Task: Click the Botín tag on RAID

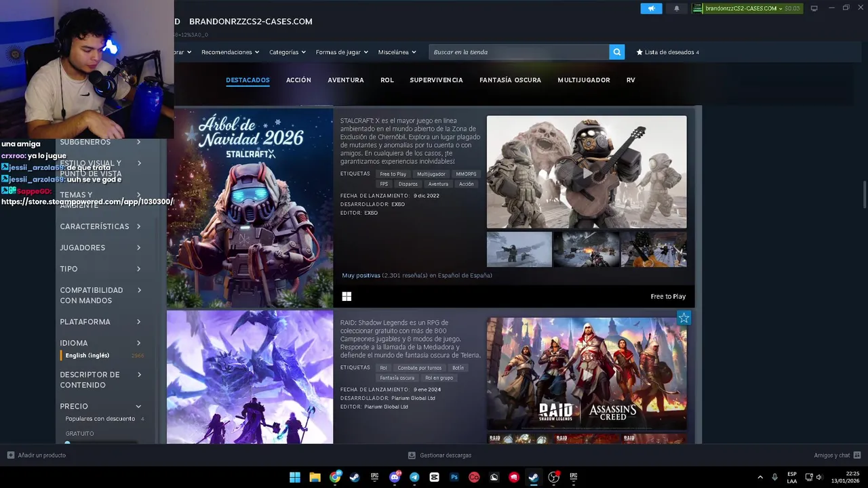Action: pyautogui.click(x=458, y=368)
